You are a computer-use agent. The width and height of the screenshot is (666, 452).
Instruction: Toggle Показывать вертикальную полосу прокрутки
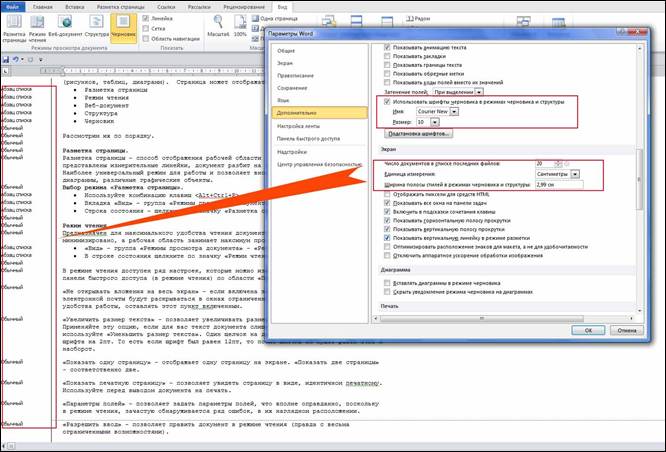point(387,229)
